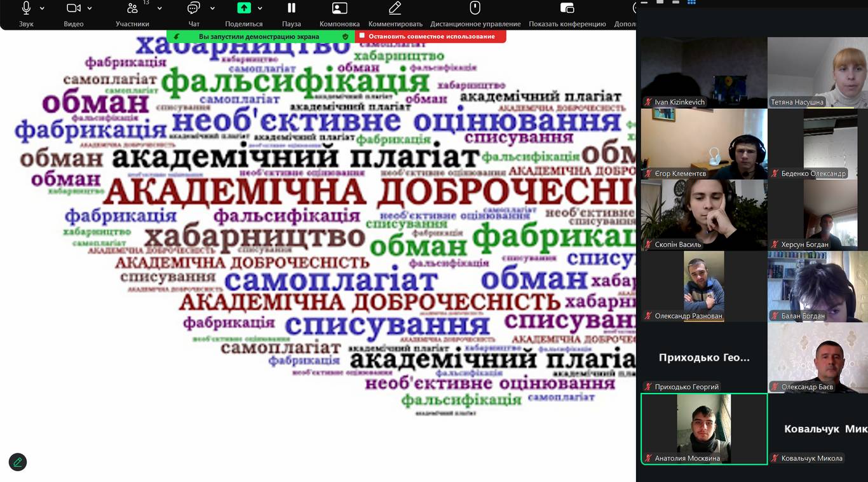Expand the arrow next to Чат
This screenshot has width=868, height=482.
pos(212,8)
